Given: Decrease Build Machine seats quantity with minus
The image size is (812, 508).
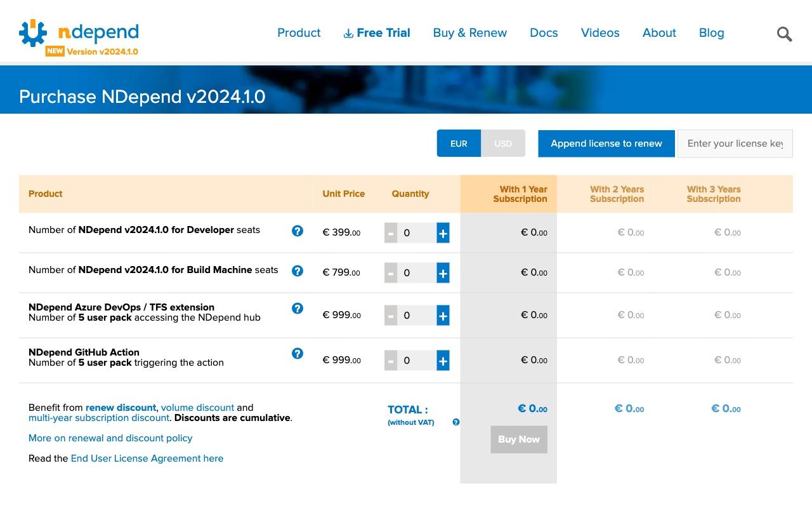Looking at the screenshot, I should pos(391,273).
